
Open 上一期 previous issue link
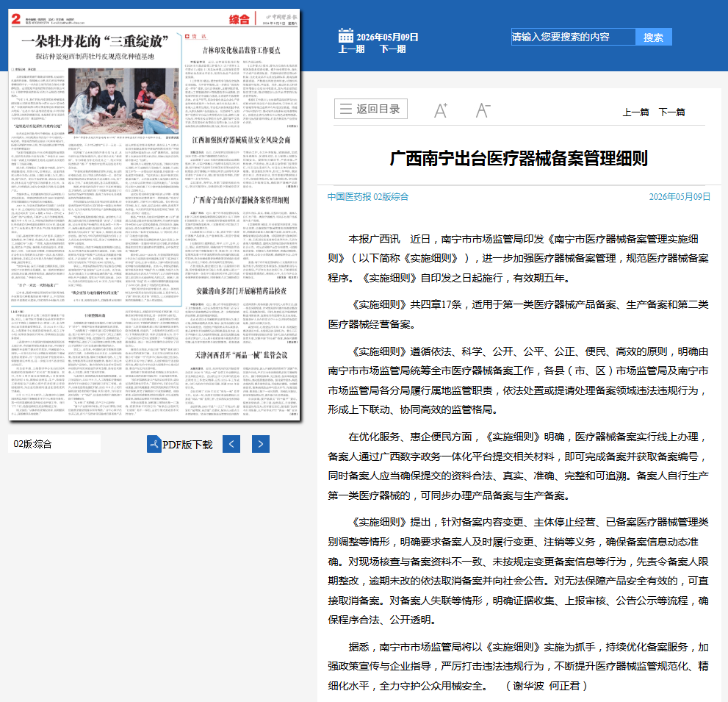[x=351, y=49]
